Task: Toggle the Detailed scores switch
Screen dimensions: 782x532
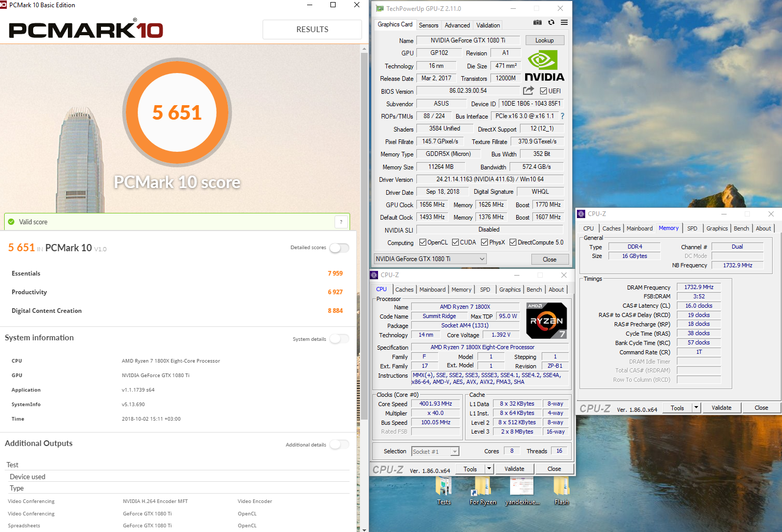Action: tap(339, 248)
